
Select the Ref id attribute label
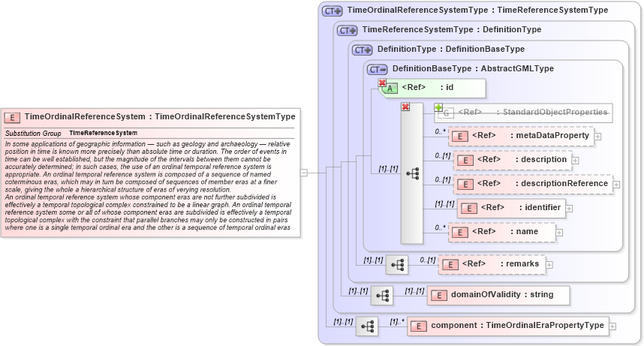428,88
